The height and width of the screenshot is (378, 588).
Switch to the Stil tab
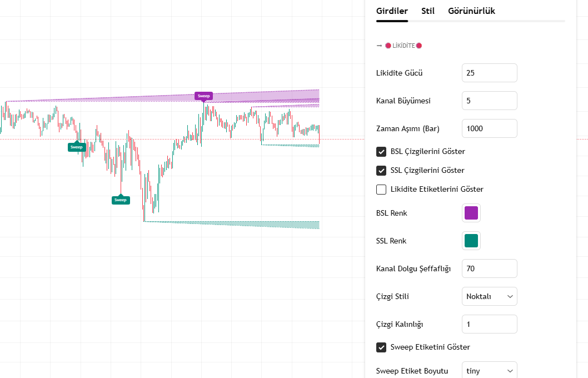click(428, 11)
